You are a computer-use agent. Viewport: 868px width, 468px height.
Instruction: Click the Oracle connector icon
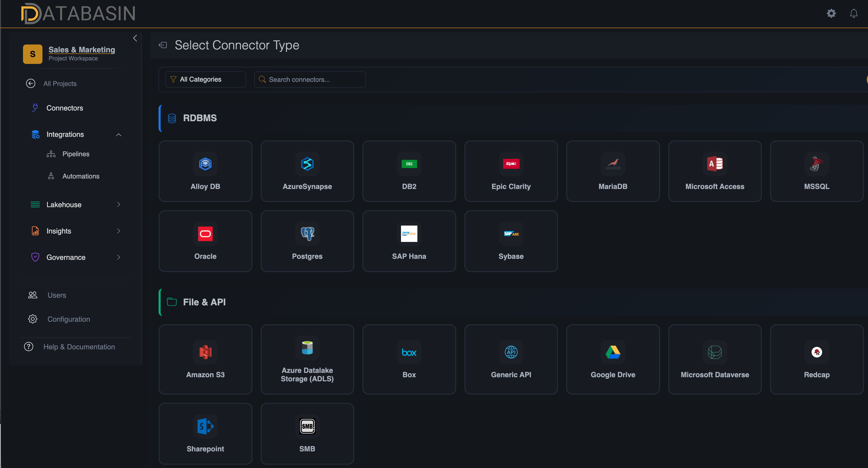pyautogui.click(x=205, y=234)
